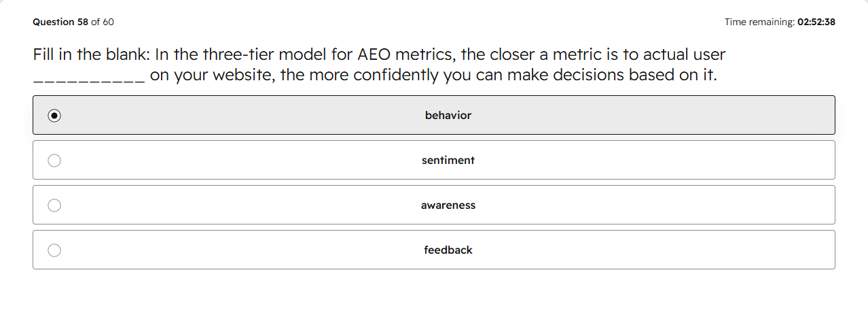
Task: Click the word "website" in the question
Action: coord(243,75)
